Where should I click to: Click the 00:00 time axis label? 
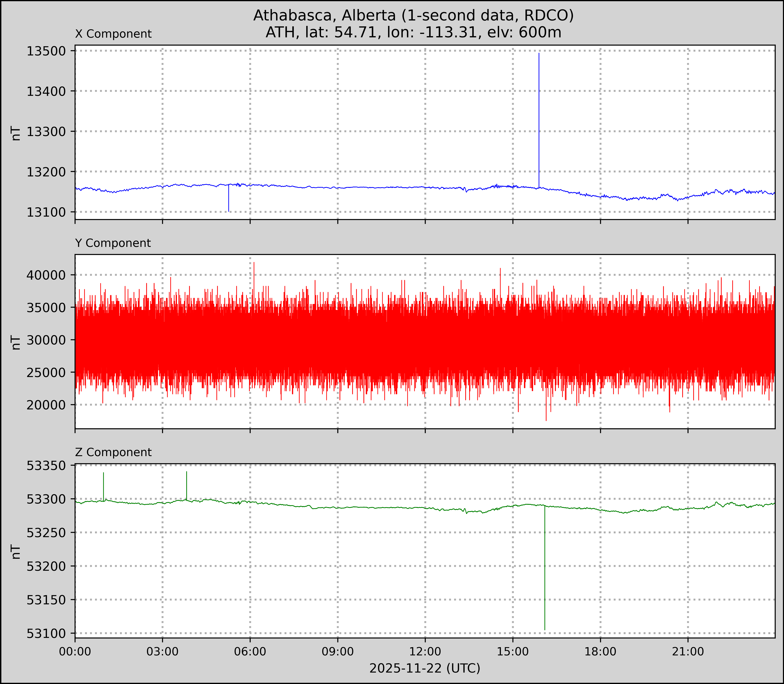75,652
